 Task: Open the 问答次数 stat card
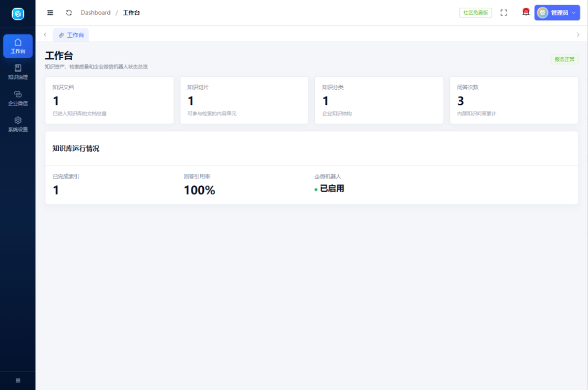(x=514, y=100)
